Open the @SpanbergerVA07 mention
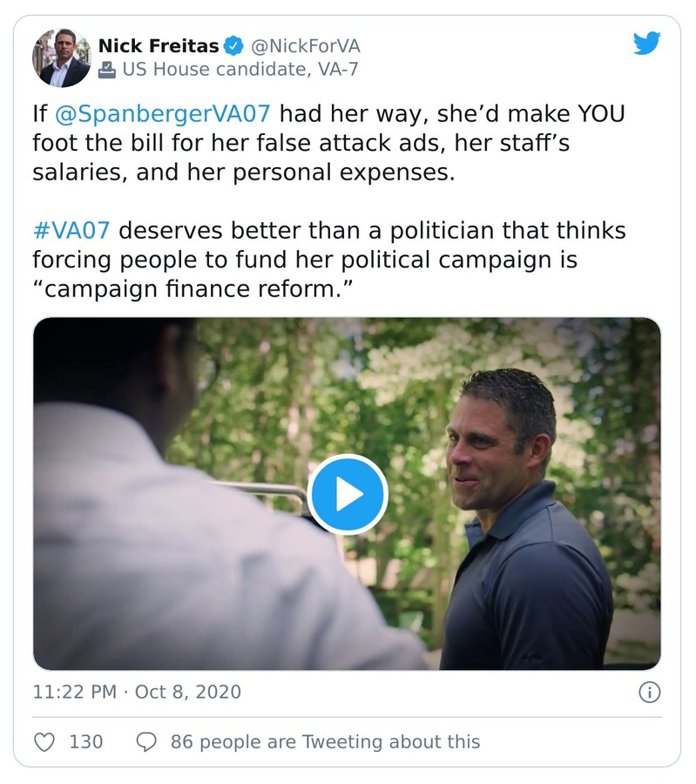 point(163,115)
